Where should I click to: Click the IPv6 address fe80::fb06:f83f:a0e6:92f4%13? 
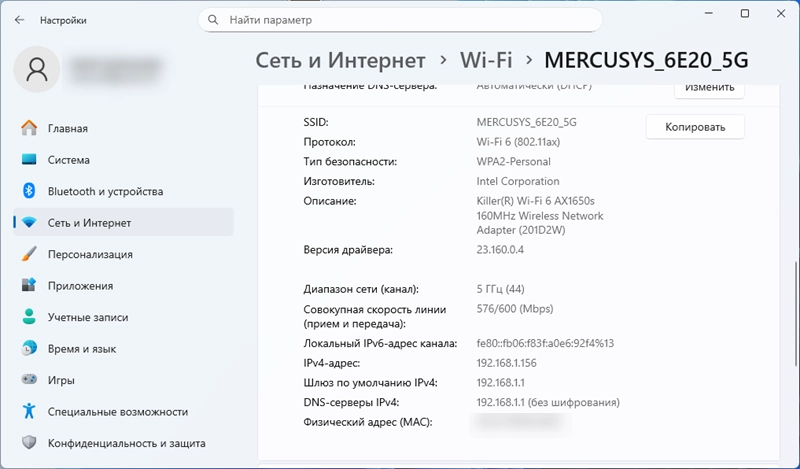[x=545, y=343]
